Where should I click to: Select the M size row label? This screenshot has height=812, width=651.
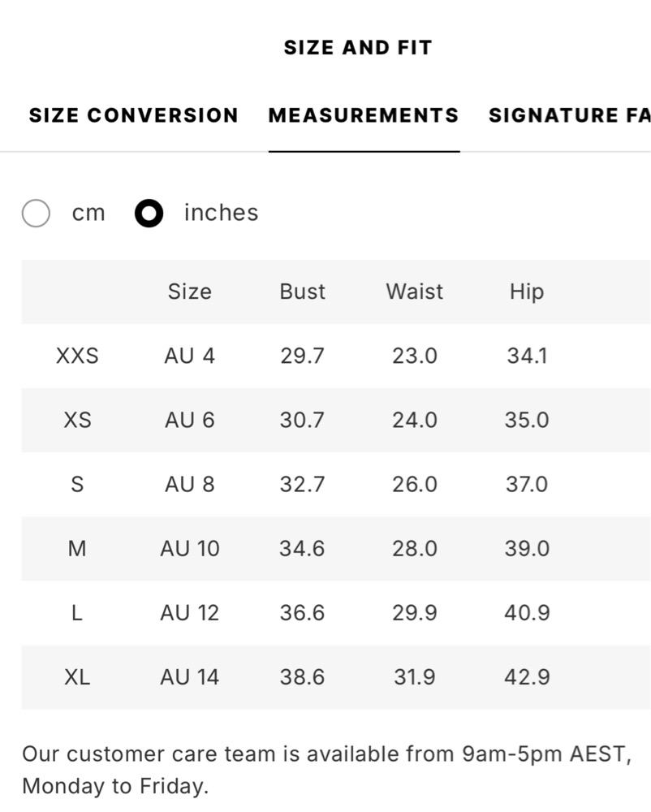[x=77, y=548]
